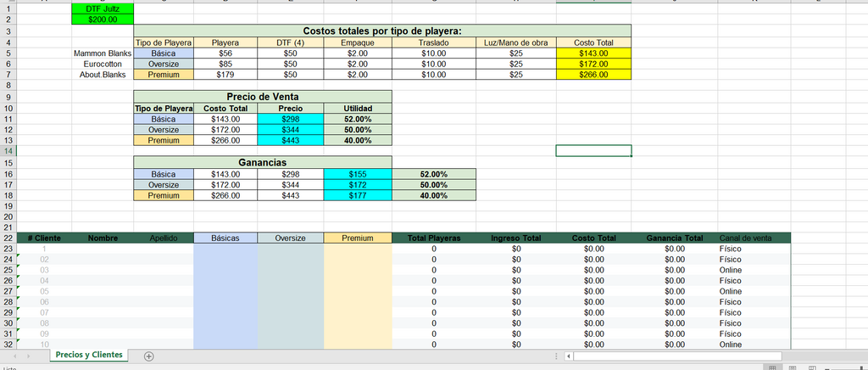Select the 'Eurocotton' cell
The height and width of the screenshot is (370, 868).
[x=103, y=64]
